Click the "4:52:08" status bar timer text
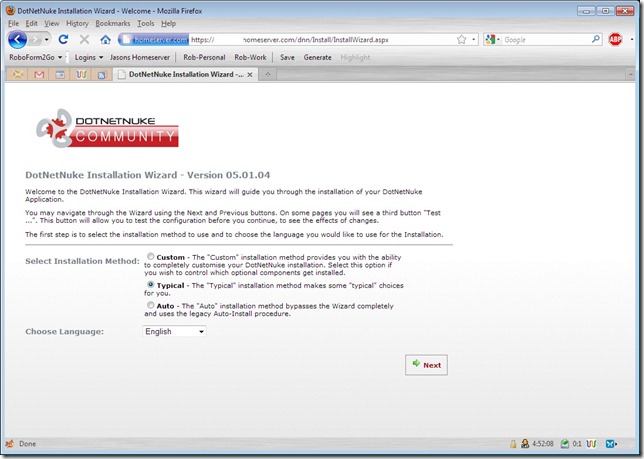This screenshot has width=644, height=459. [x=543, y=443]
